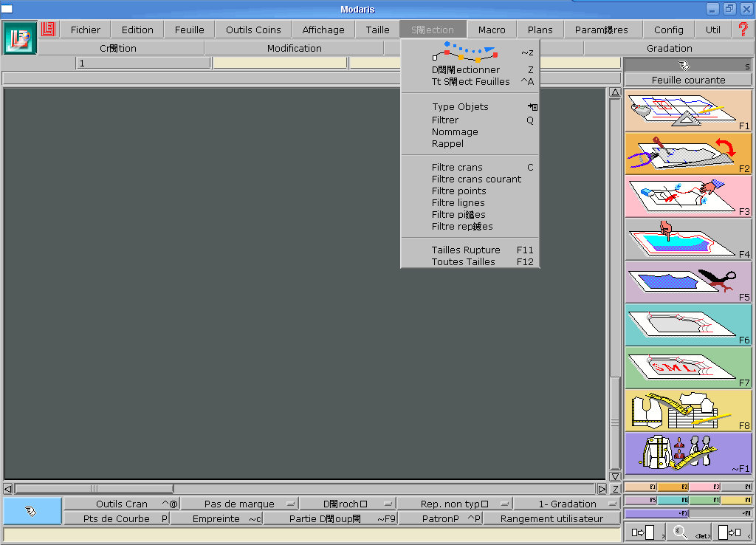756x545 pixels.
Task: Choose the point selection curve icon in menu
Action: click(x=465, y=52)
